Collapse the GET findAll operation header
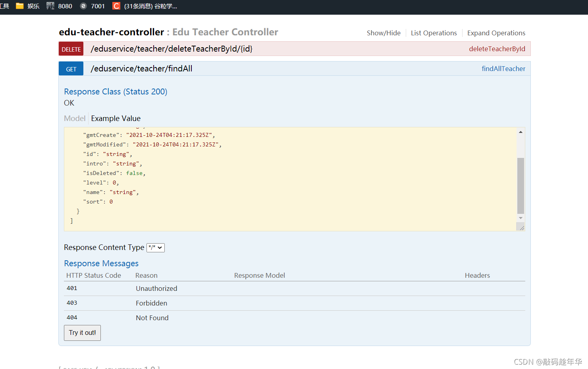The width and height of the screenshot is (588, 369). [x=295, y=69]
